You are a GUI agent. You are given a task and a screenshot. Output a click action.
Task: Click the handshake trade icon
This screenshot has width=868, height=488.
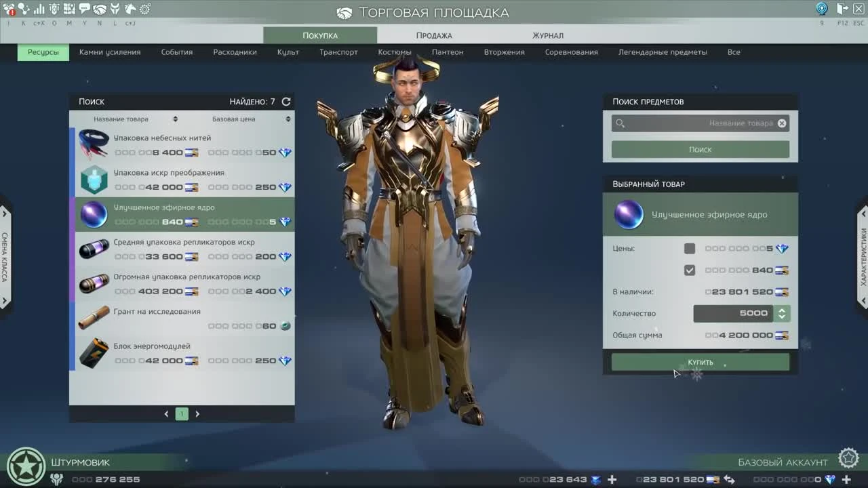[x=99, y=9]
